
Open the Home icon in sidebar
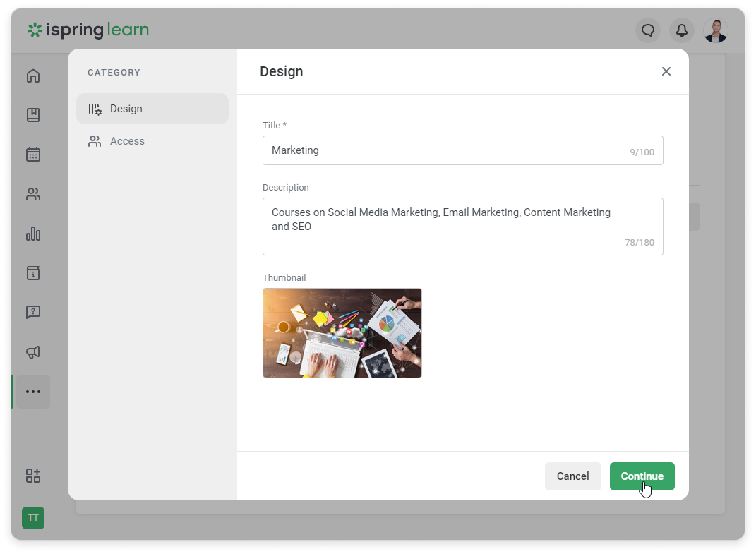point(32,76)
